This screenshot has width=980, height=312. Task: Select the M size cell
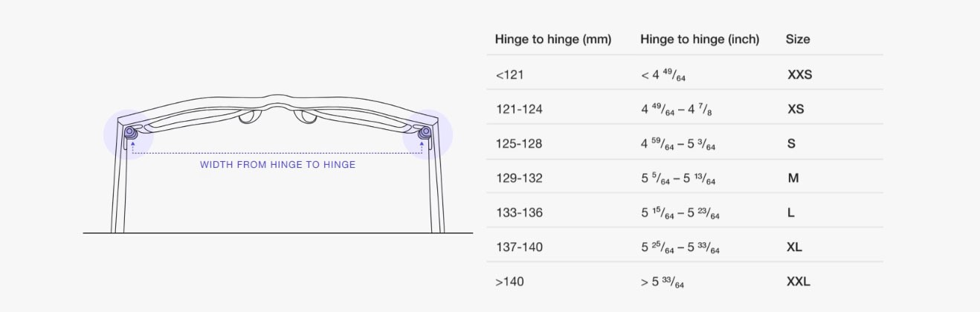793,178
